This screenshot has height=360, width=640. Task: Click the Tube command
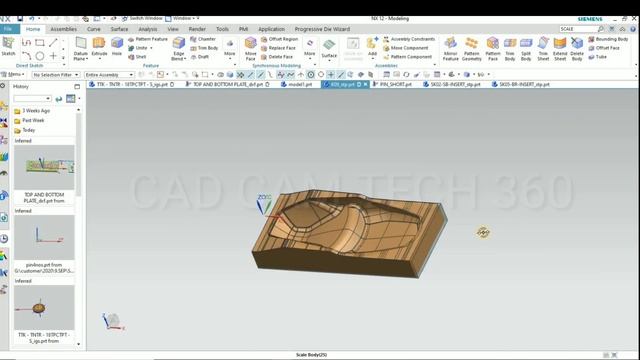point(598,57)
